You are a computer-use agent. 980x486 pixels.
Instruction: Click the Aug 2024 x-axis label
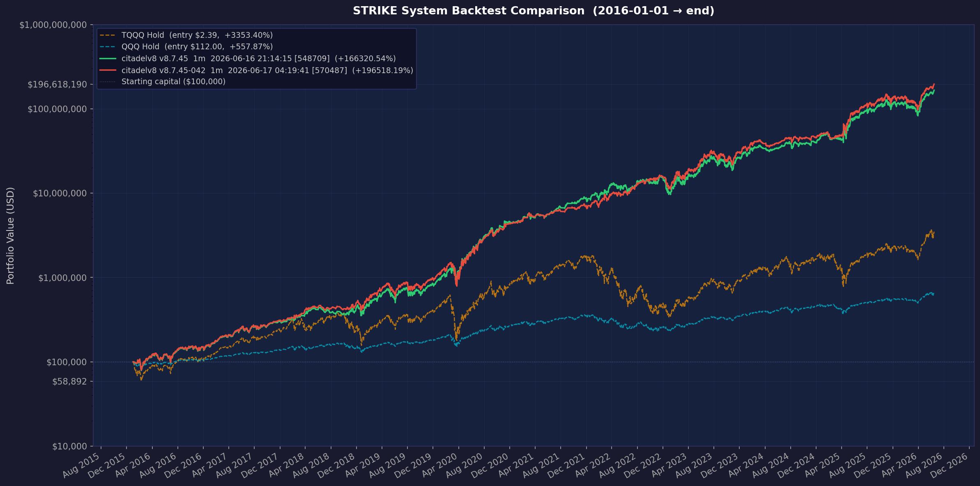(x=771, y=465)
